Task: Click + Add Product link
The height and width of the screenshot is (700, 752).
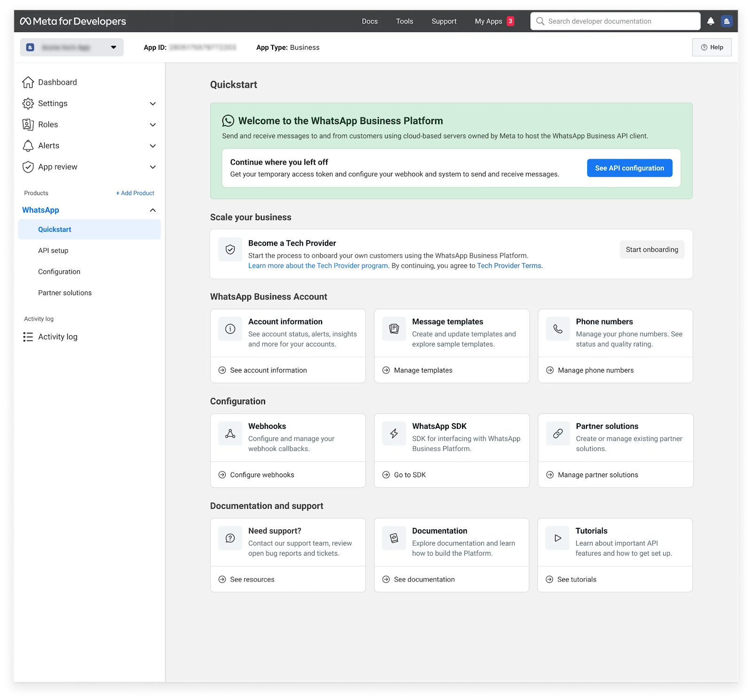Action: [x=135, y=193]
